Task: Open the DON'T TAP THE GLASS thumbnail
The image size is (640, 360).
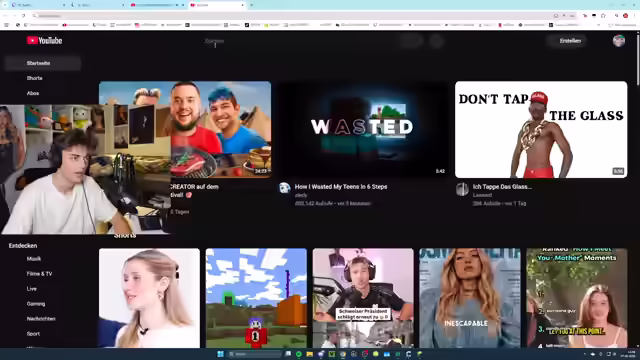Action: (x=541, y=129)
